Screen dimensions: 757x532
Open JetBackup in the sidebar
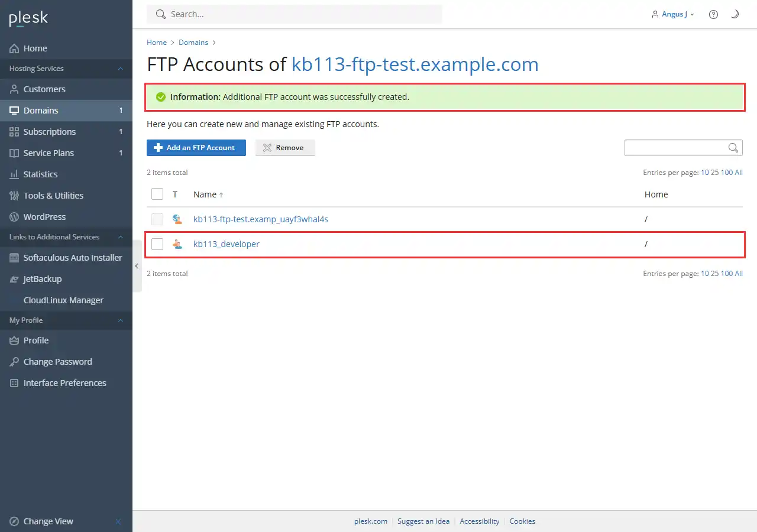pyautogui.click(x=66, y=279)
